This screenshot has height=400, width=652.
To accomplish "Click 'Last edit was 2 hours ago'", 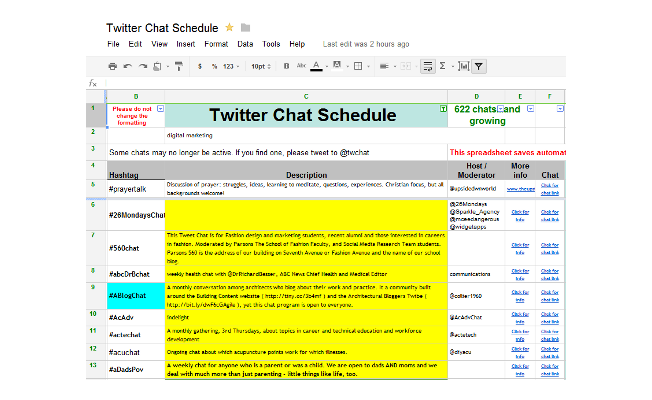I will click(x=366, y=44).
